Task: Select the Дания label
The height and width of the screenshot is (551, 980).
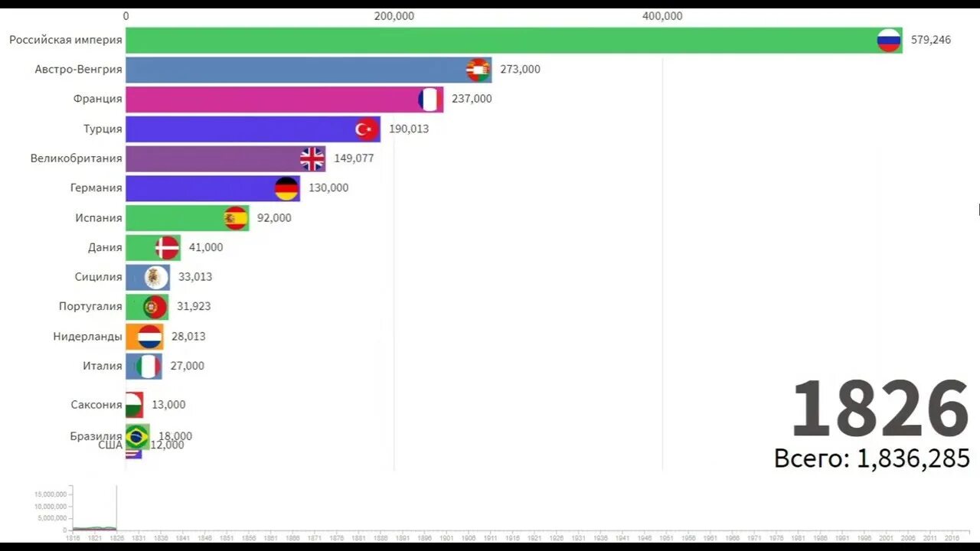Action: 106,247
